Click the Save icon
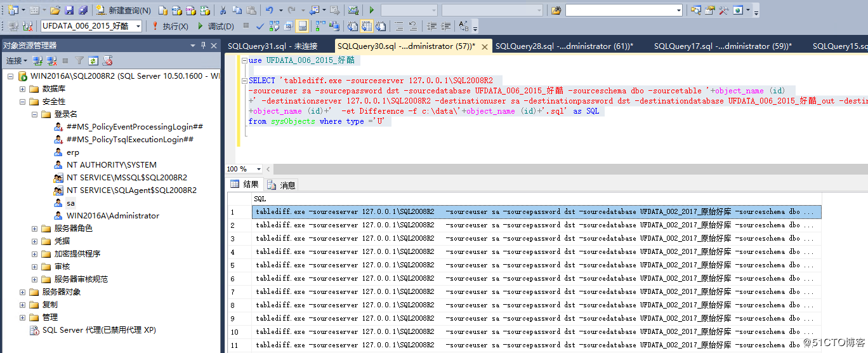 (69, 10)
